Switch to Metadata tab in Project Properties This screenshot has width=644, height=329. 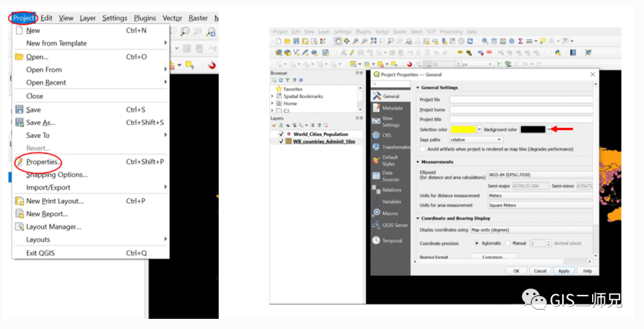[390, 108]
